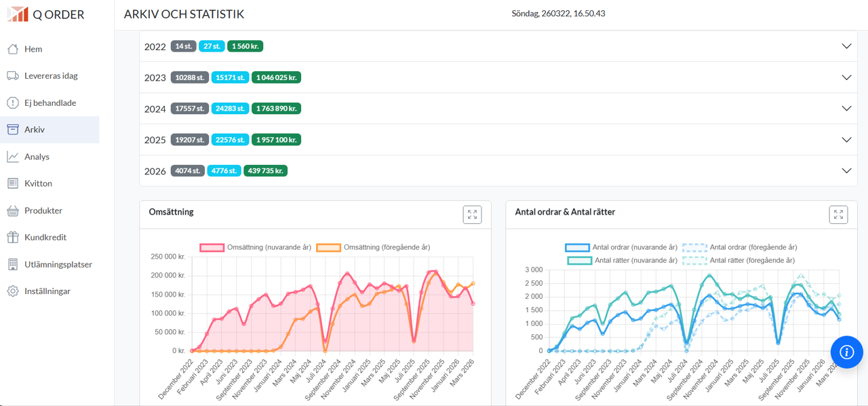Expand the 2026 archive row chevron

(846, 171)
